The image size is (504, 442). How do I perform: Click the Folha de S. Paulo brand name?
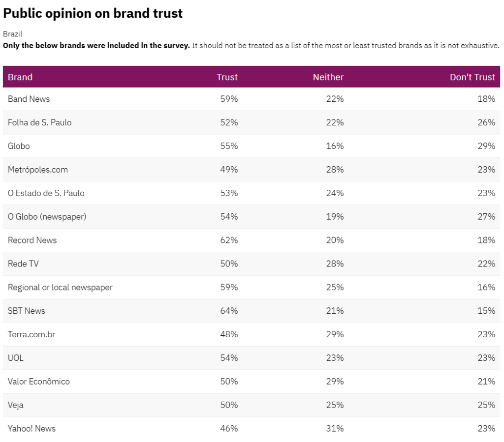point(39,122)
